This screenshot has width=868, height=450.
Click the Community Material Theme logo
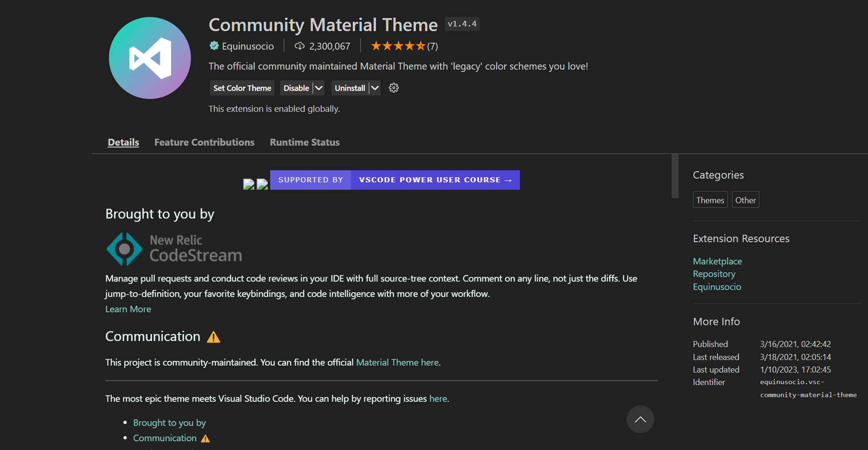pos(150,58)
